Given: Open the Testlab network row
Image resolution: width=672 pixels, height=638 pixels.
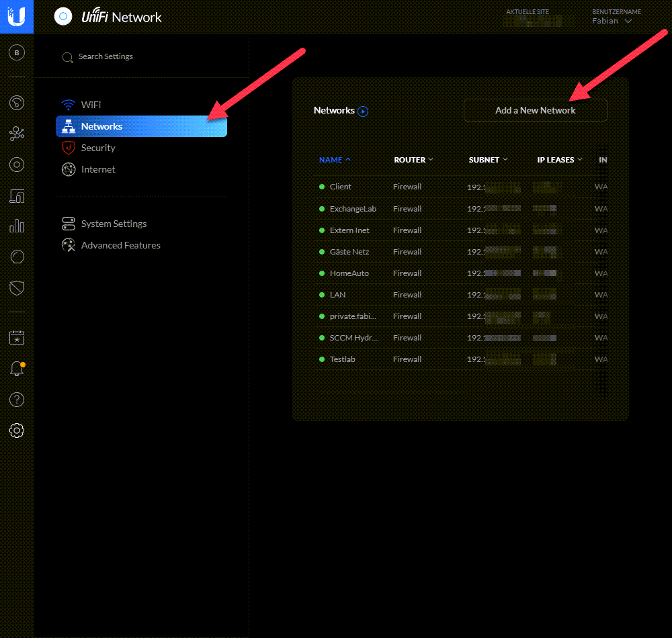Looking at the screenshot, I should 461,359.
